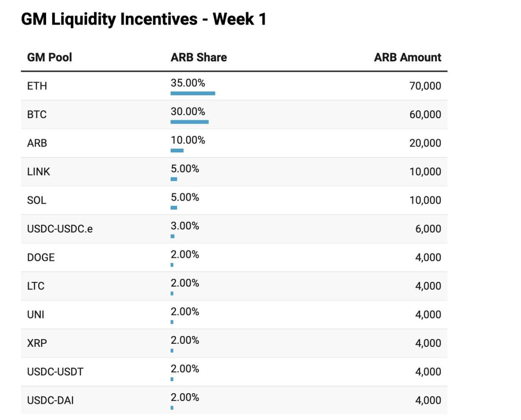Click the USDC-USDT pool name
Screen dimensions: 521x420
(55, 372)
